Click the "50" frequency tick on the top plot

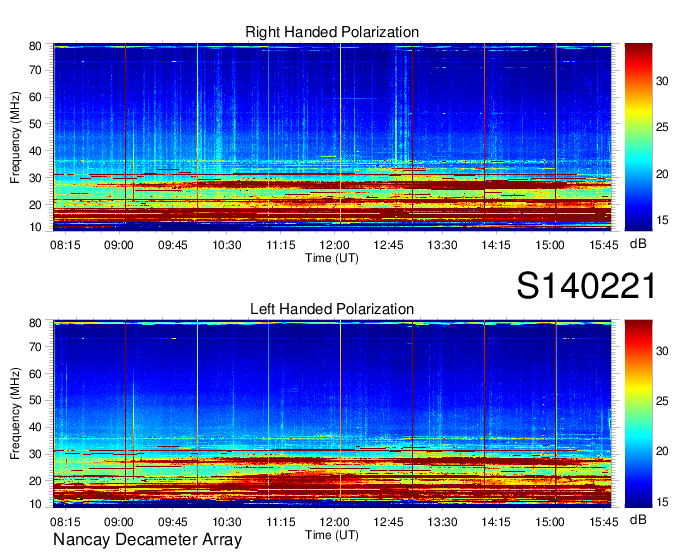35,124
